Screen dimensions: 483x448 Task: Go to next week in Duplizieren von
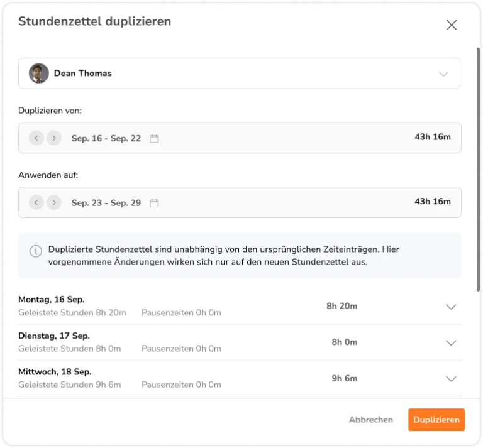(x=54, y=138)
